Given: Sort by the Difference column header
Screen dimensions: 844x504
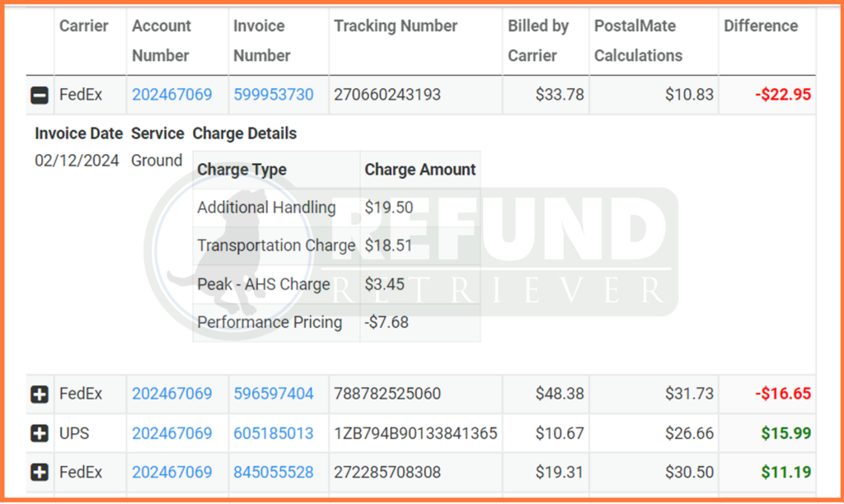Looking at the screenshot, I should pyautogui.click(x=760, y=26).
